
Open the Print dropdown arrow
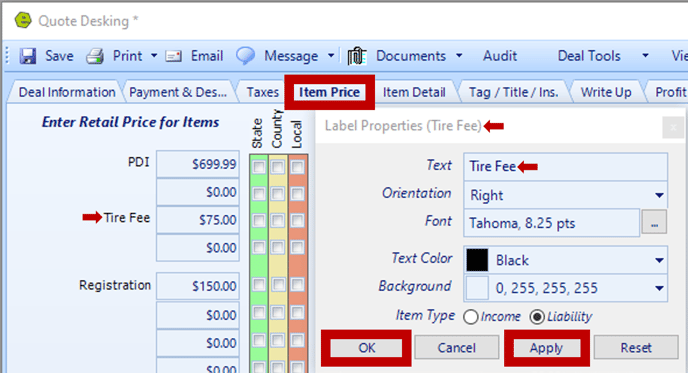pos(154,56)
